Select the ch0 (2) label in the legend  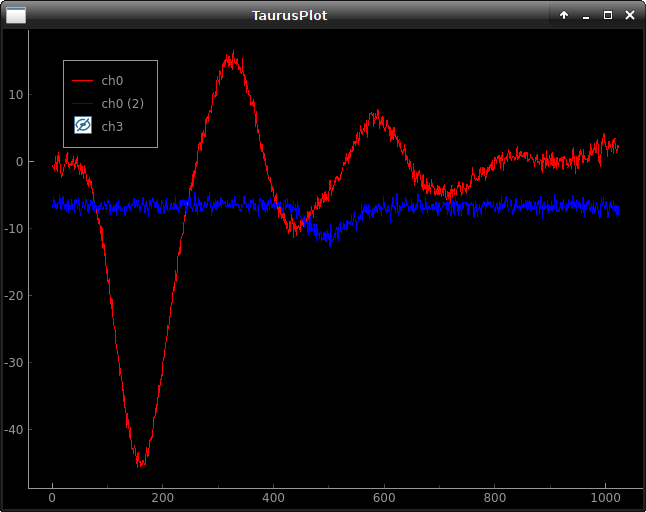pyautogui.click(x=123, y=103)
